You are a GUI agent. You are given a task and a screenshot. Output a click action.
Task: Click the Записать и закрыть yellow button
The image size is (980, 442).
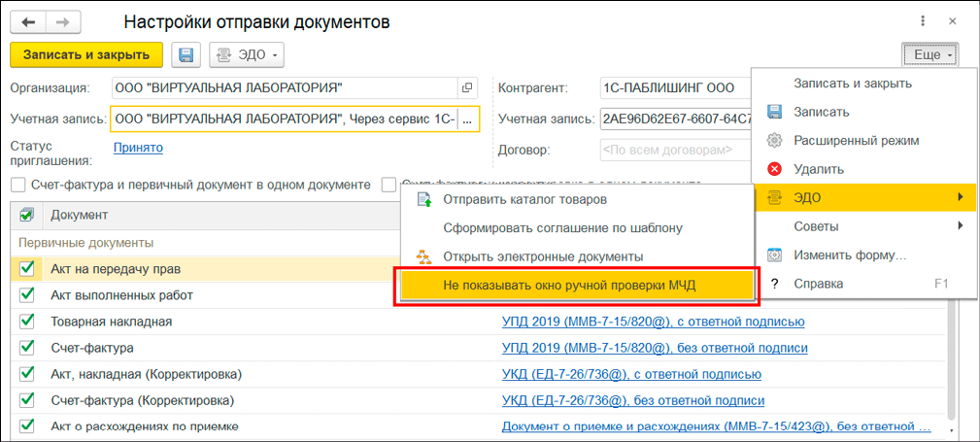(x=86, y=55)
